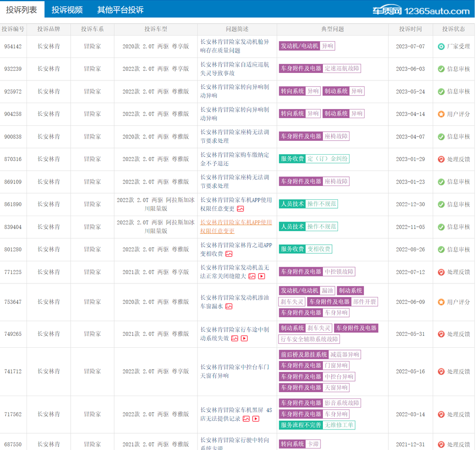Select complaint number 954142

point(13,46)
